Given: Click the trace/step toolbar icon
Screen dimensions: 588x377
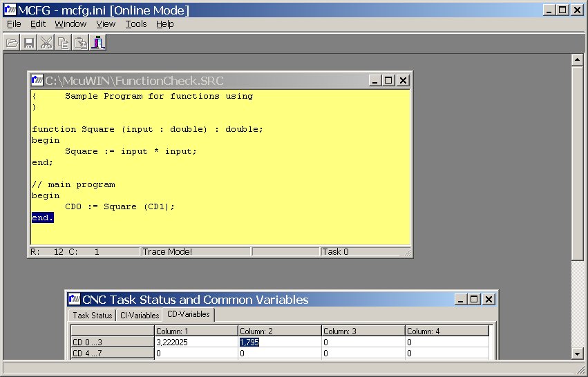Looking at the screenshot, I should [98, 42].
